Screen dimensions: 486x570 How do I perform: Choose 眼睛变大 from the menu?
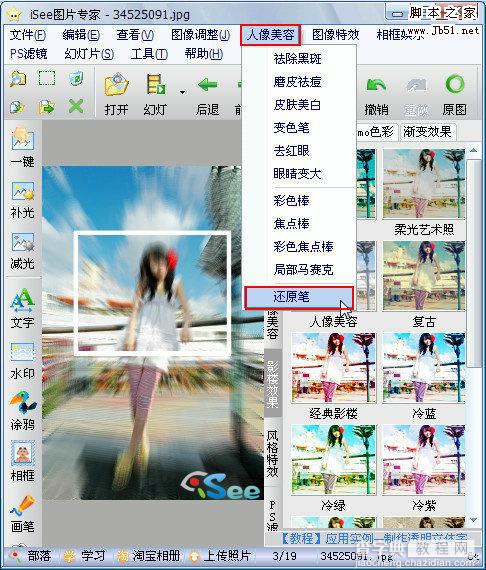click(299, 173)
